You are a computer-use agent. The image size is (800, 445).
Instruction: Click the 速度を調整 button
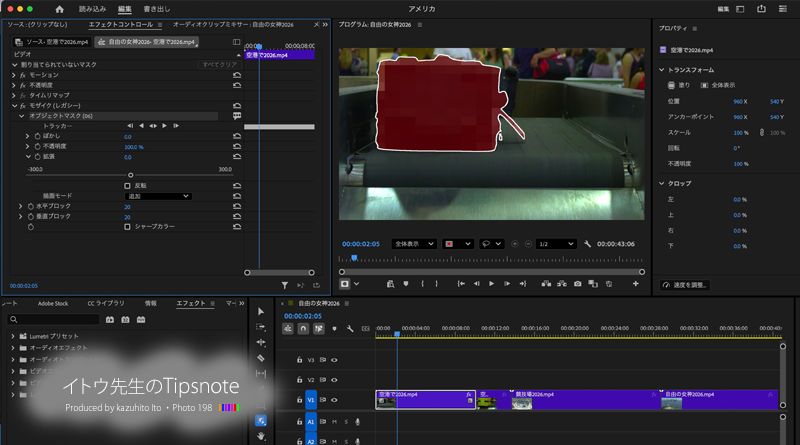coord(686,285)
